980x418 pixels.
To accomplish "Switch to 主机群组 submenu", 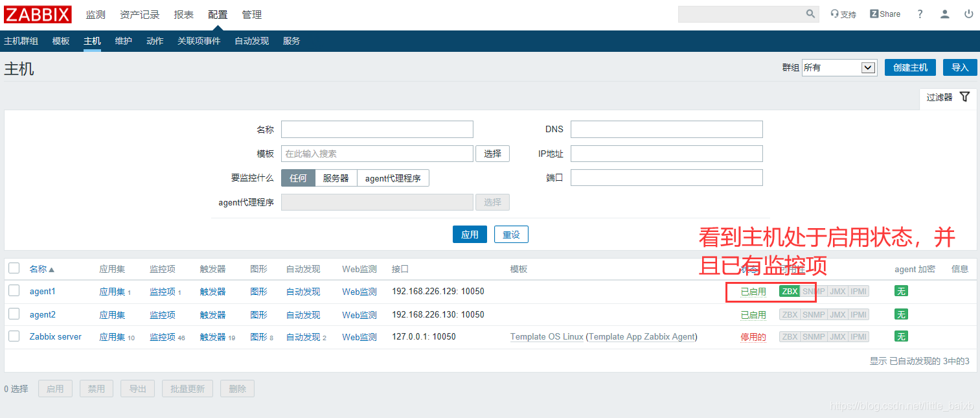I will 21,41.
